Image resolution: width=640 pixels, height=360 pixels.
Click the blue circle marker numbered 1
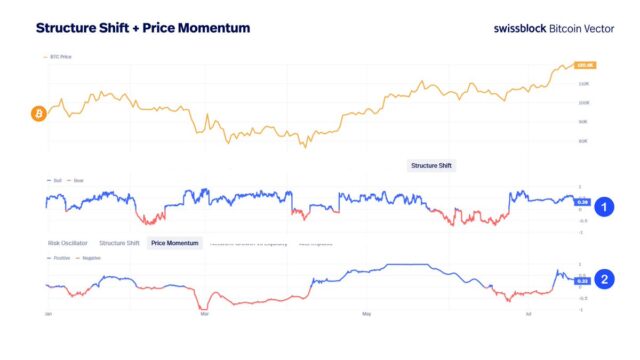click(x=604, y=207)
